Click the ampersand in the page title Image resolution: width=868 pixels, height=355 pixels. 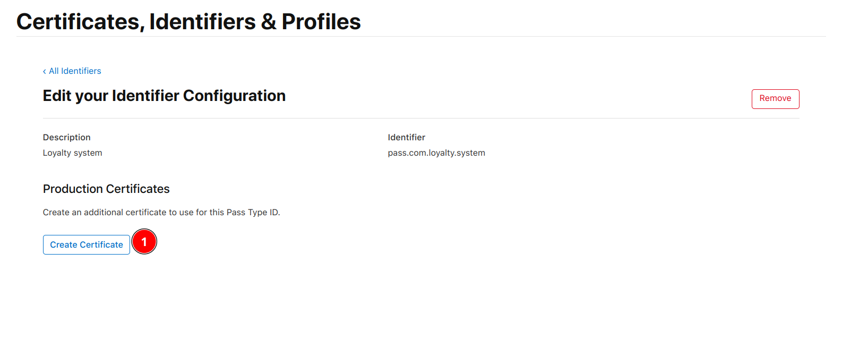tap(269, 22)
